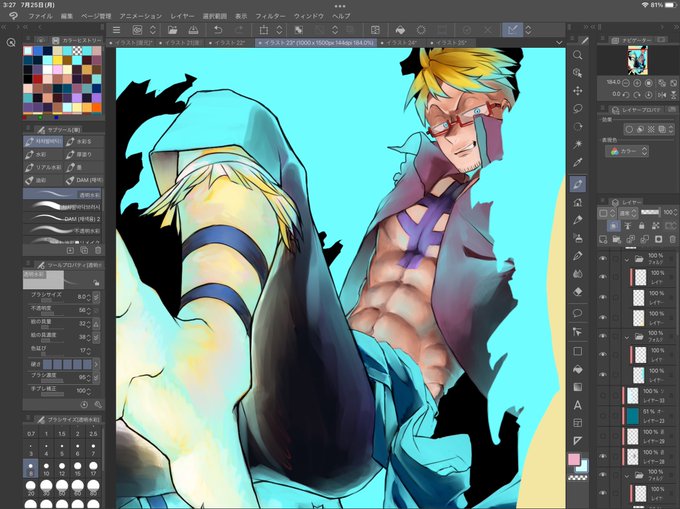Click the Navigator canvas thumbnail
Screen dimensions: 680x509
pos(638,60)
